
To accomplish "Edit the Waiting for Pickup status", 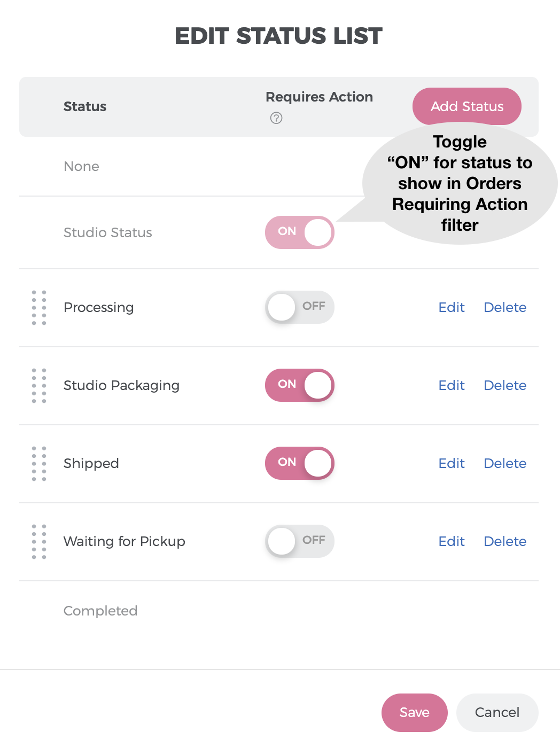I will point(452,541).
